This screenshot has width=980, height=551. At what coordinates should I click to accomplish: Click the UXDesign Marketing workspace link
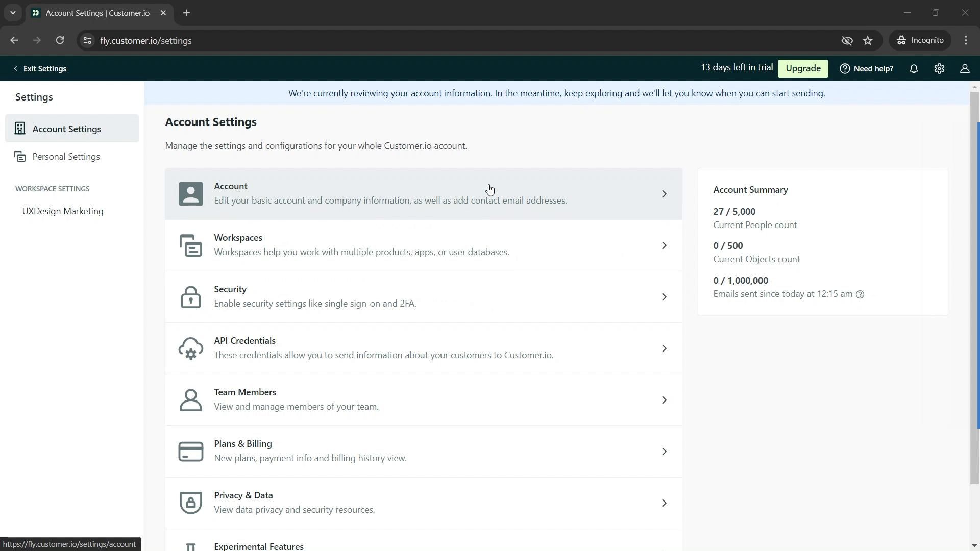tap(63, 211)
